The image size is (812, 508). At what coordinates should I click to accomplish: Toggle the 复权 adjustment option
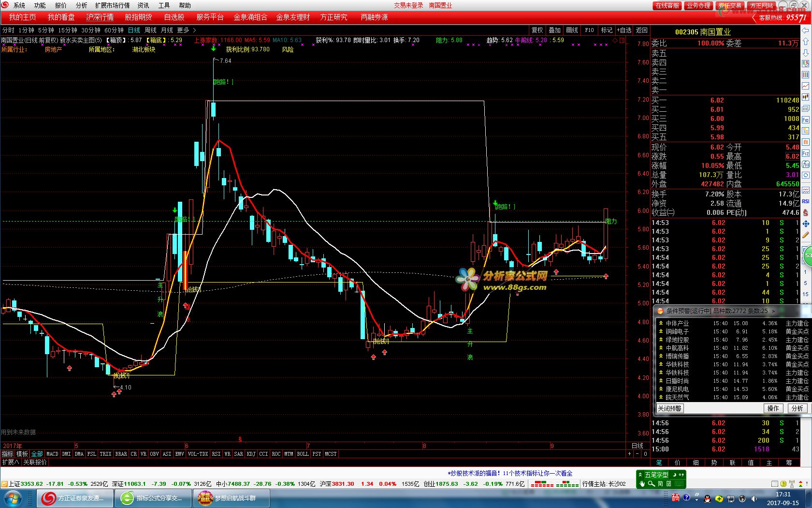(x=537, y=30)
